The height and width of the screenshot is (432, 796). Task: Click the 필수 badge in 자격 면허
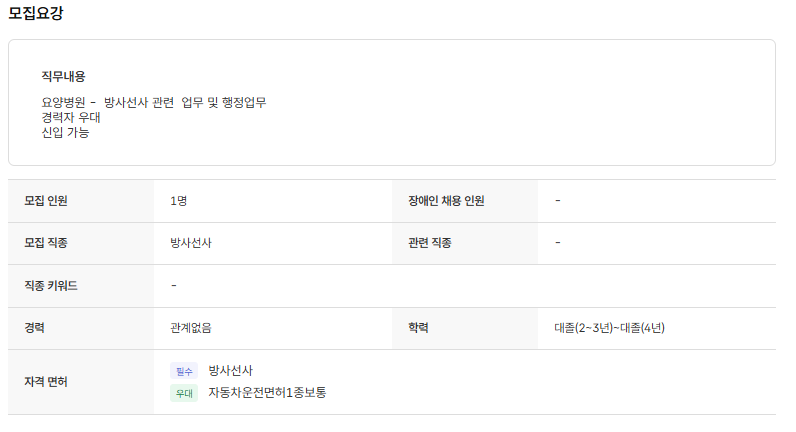tap(184, 371)
